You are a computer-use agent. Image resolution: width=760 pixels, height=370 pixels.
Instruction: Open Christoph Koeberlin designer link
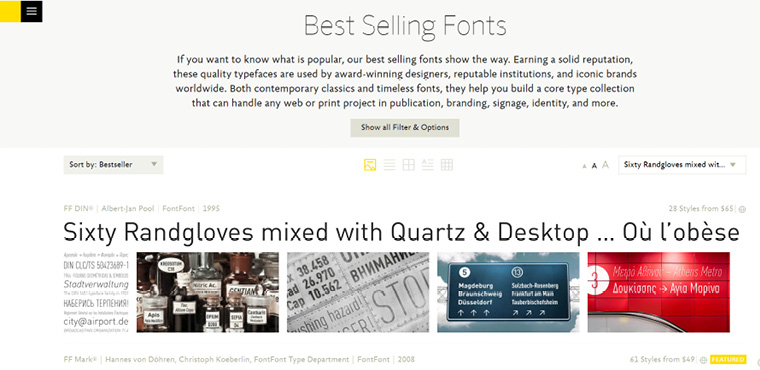[x=214, y=359]
